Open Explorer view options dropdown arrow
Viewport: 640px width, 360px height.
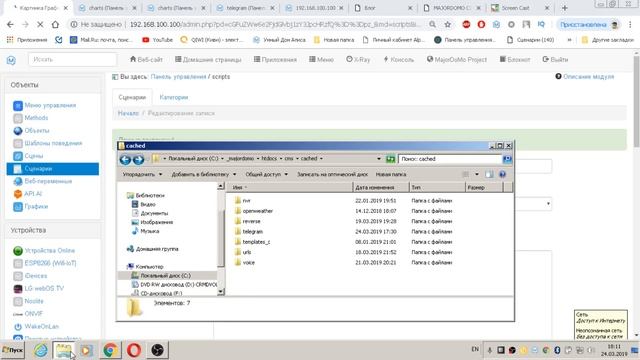click(476, 174)
